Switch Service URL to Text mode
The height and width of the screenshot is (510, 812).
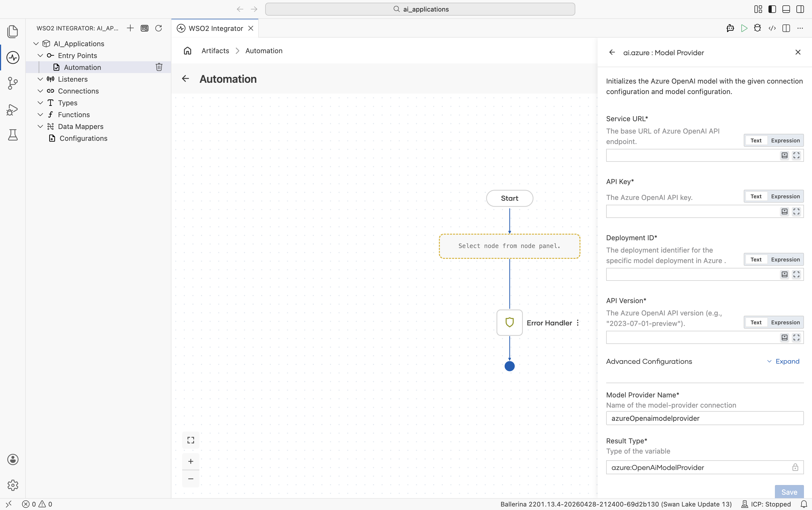coord(756,140)
